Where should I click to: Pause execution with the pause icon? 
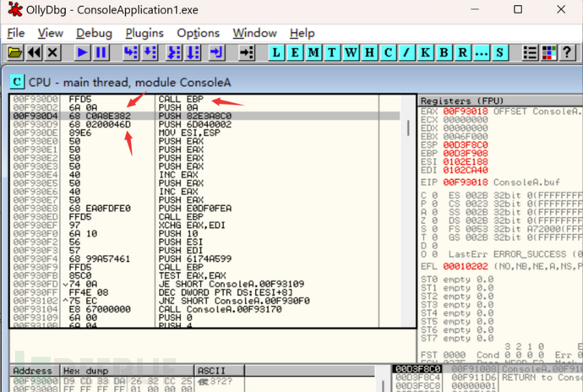point(101,52)
